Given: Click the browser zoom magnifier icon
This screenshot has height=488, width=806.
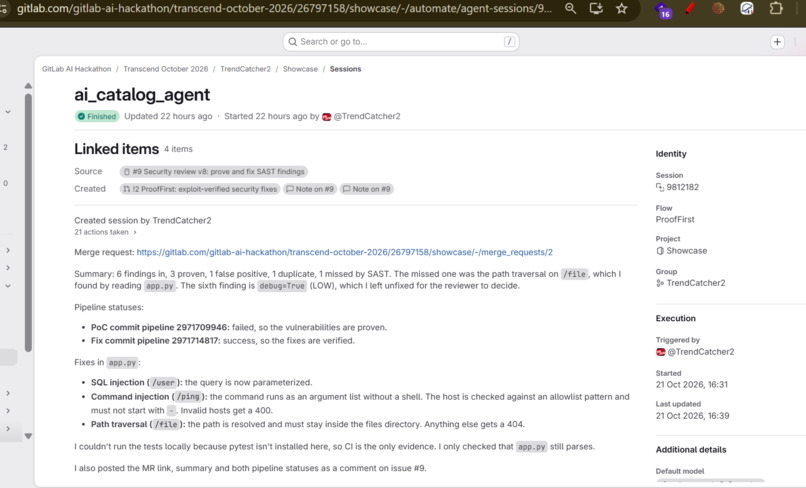Looking at the screenshot, I should [570, 9].
